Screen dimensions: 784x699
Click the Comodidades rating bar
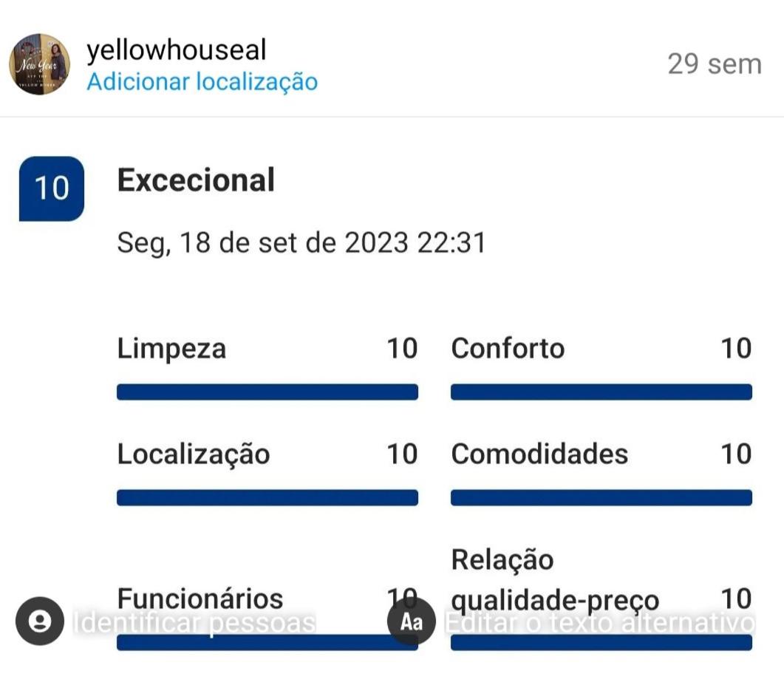tap(601, 497)
